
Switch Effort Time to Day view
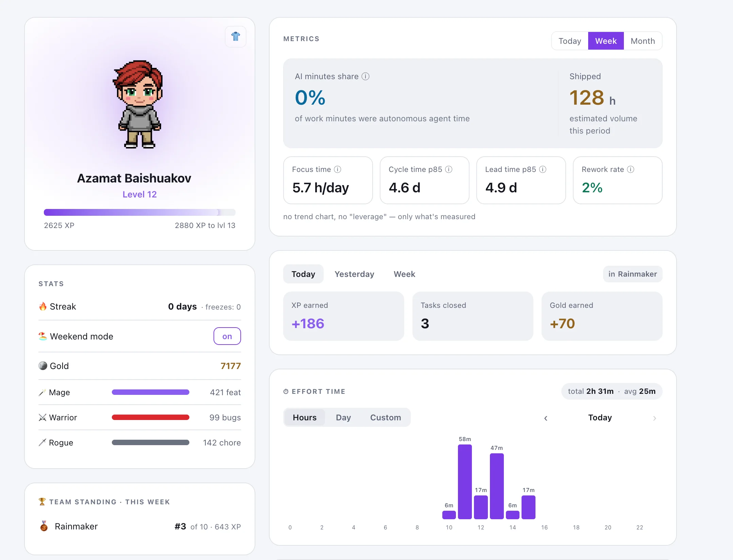pyautogui.click(x=343, y=417)
